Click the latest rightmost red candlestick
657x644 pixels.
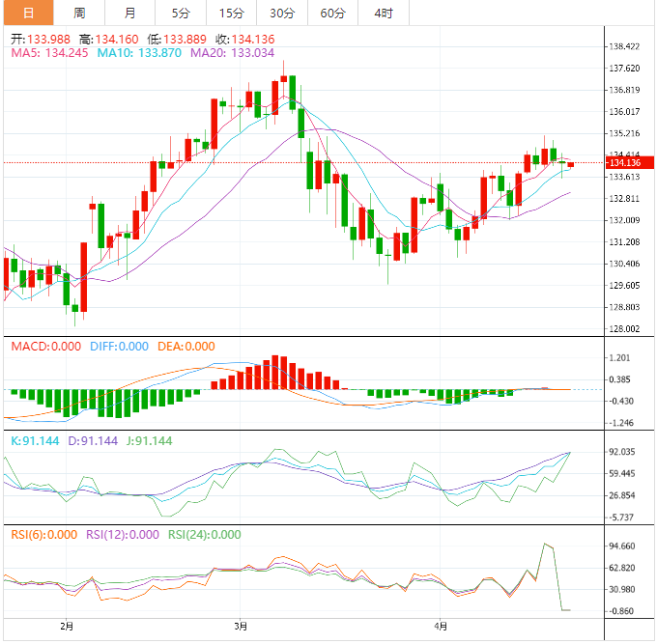[x=571, y=165]
